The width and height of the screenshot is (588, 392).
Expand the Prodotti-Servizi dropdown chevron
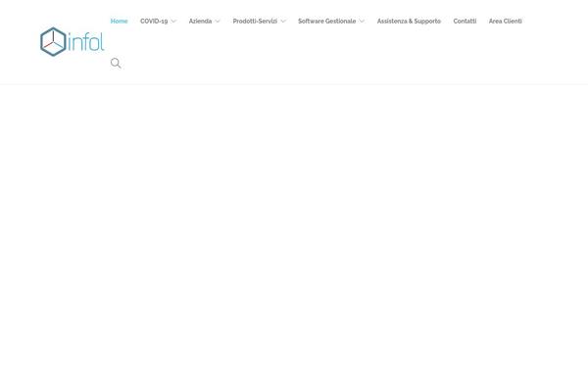(x=283, y=22)
